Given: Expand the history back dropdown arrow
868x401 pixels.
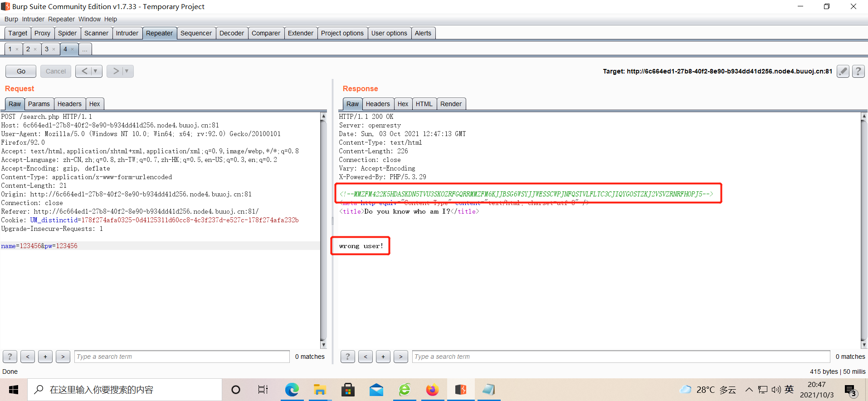Looking at the screenshot, I should pyautogui.click(x=95, y=71).
